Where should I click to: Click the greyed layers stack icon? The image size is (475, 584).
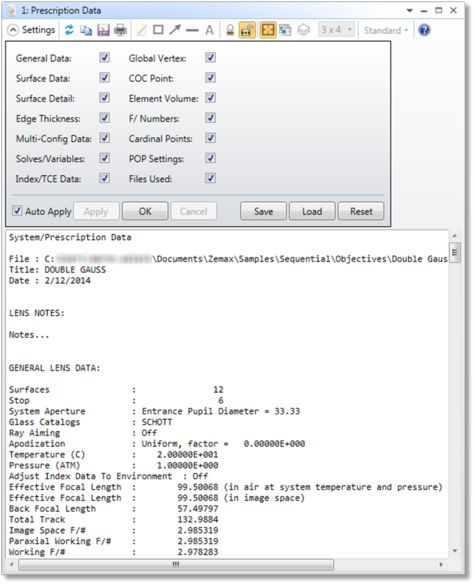304,30
